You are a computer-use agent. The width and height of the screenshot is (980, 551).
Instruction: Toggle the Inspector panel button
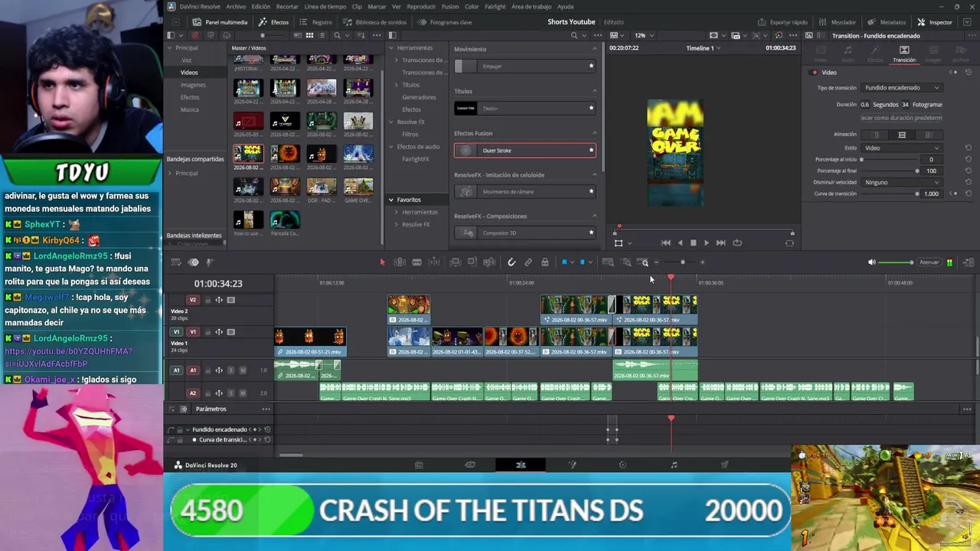click(935, 22)
